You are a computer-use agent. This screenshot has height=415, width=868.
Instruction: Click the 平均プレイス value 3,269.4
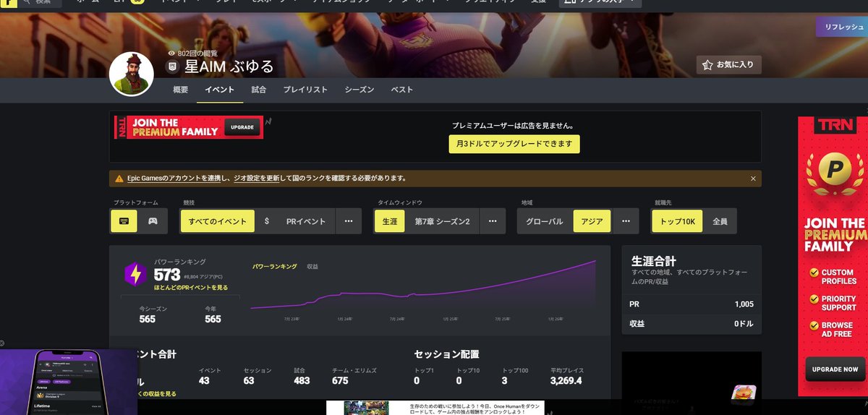pos(566,380)
